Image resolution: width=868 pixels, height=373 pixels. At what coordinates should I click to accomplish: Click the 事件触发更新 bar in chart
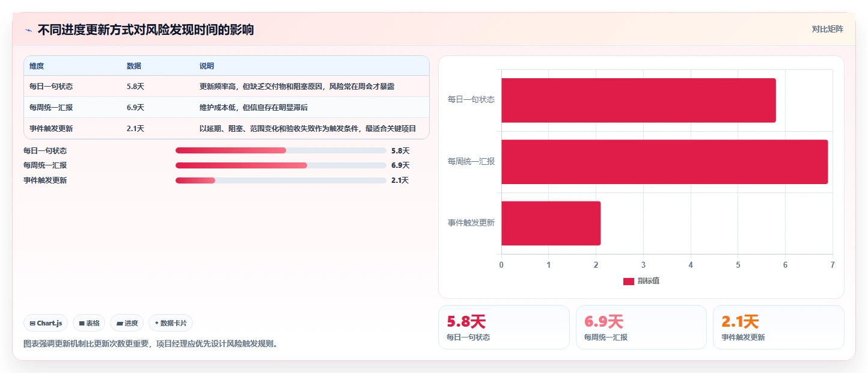[x=551, y=223]
